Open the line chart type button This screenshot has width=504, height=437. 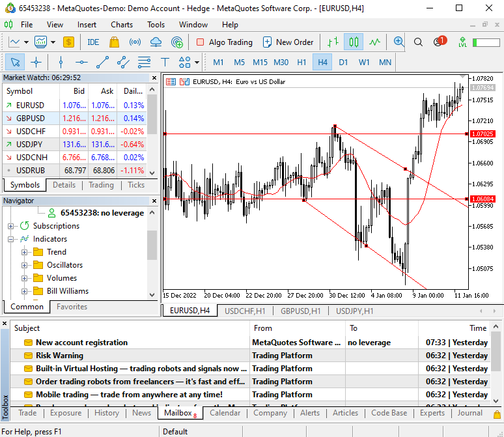coord(15,42)
